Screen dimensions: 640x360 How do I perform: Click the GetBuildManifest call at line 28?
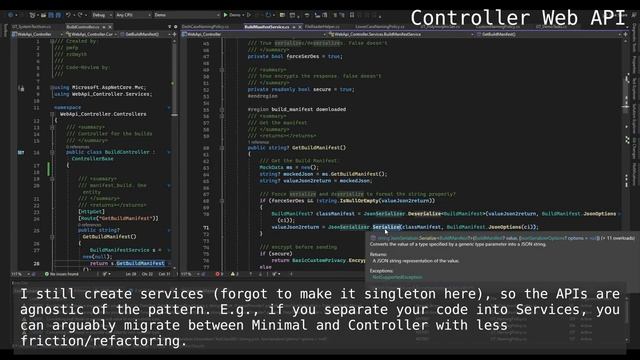pos(140,264)
